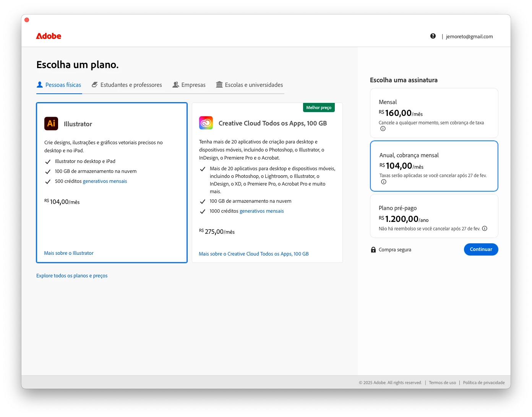Click the Creative Cloud rainbow app icon
Image resolution: width=532 pixels, height=417 pixels.
(206, 123)
